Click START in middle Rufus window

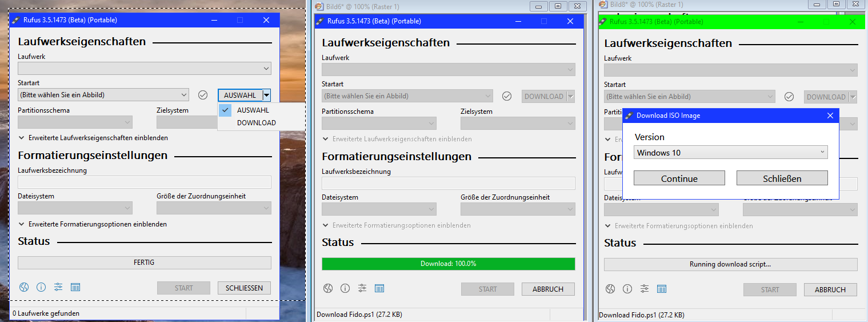click(x=487, y=289)
